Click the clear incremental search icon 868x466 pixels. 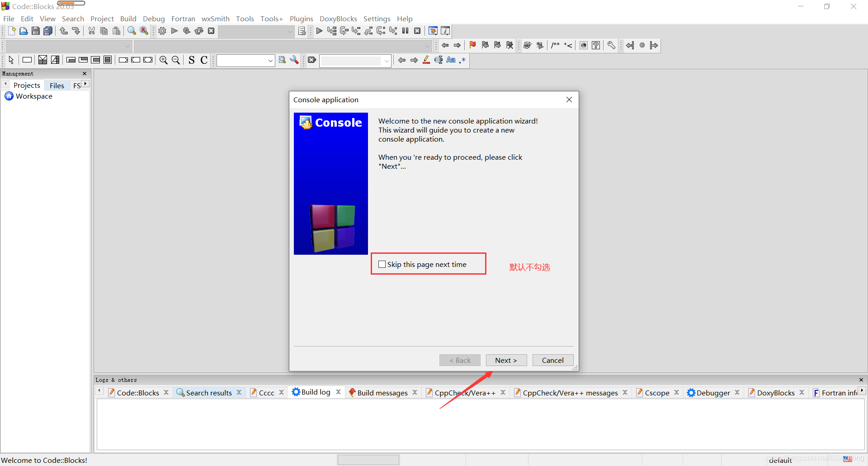312,60
